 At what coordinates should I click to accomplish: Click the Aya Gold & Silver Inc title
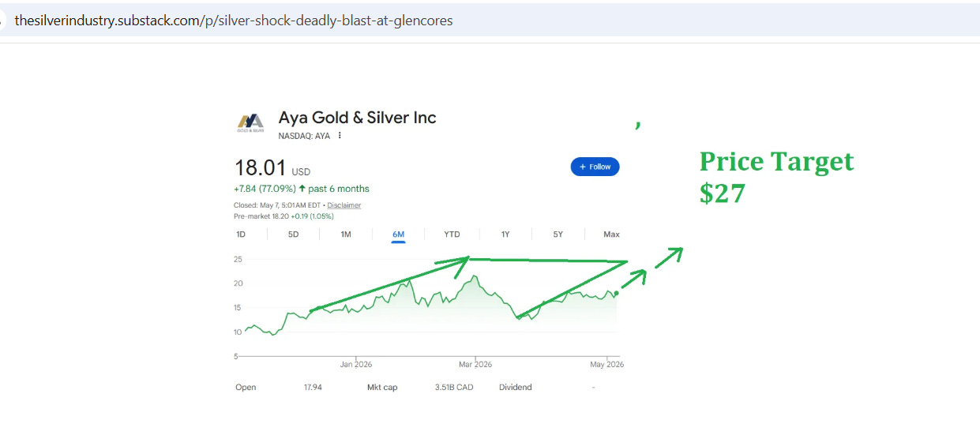coord(357,118)
